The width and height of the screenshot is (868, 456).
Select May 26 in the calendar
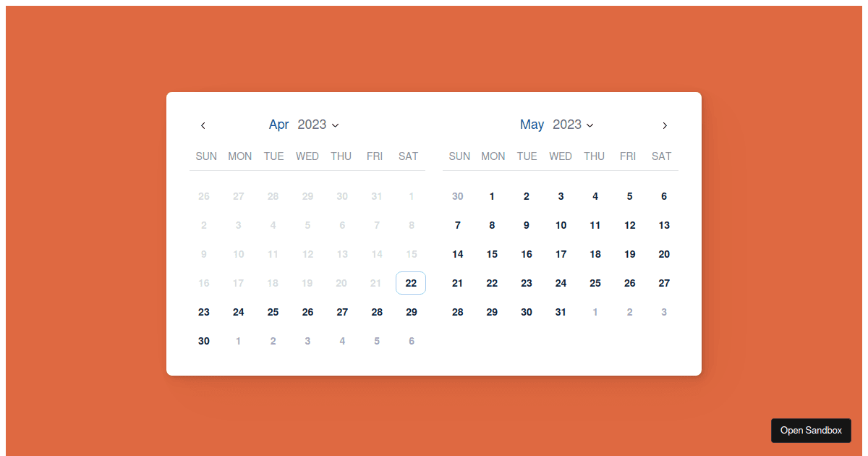pos(629,283)
